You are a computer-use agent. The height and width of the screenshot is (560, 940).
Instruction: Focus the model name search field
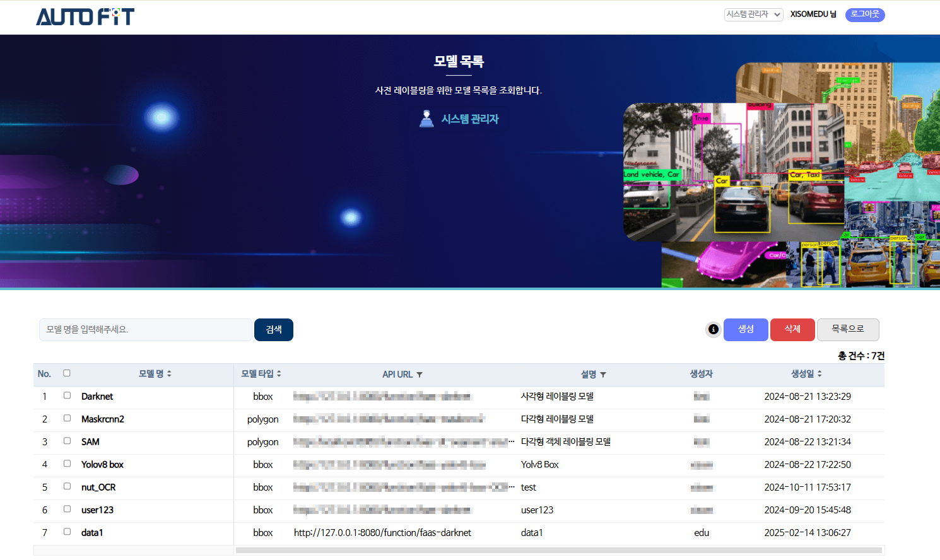click(x=146, y=330)
